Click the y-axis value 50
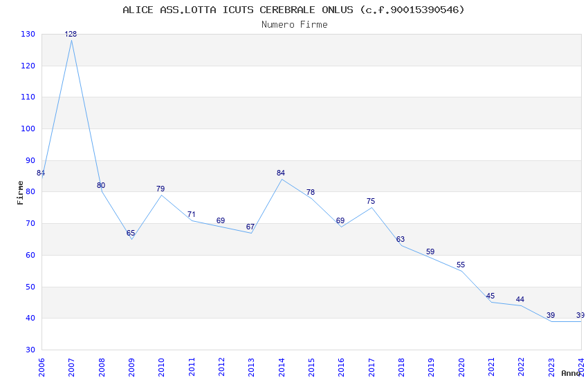 [x=30, y=287]
